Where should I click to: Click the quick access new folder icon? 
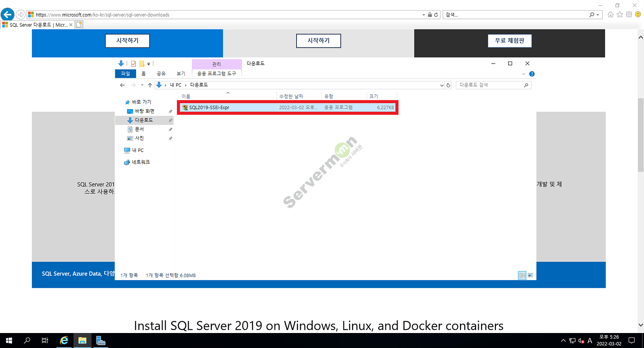pyautogui.click(x=142, y=64)
